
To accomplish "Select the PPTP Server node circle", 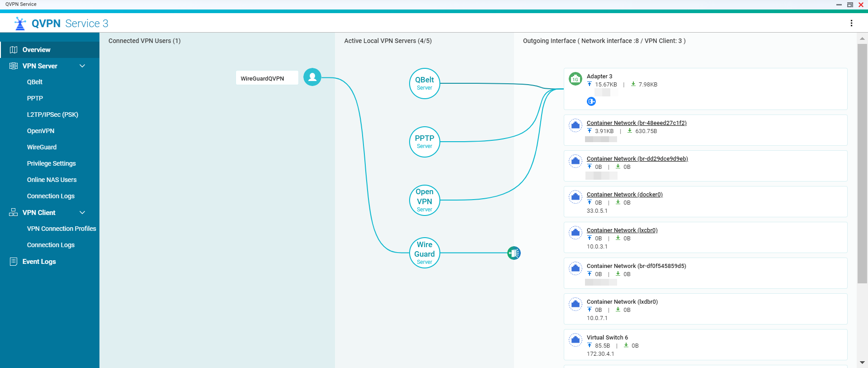I will click(424, 142).
